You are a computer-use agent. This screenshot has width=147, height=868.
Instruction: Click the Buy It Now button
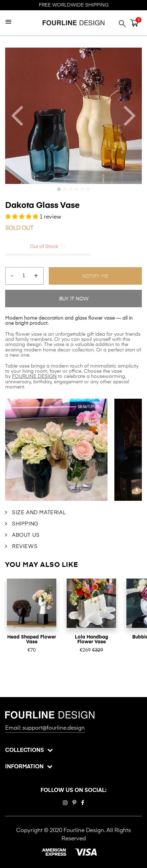[73, 298]
